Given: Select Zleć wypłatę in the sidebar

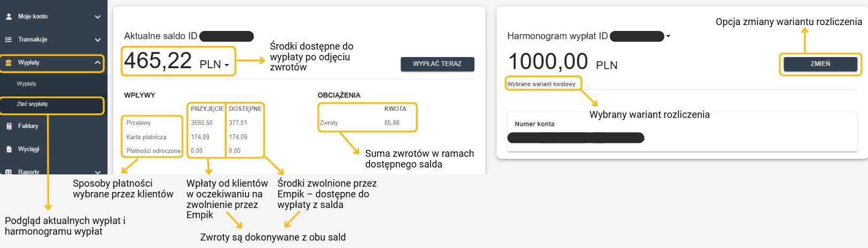Looking at the screenshot, I should pyautogui.click(x=32, y=104).
